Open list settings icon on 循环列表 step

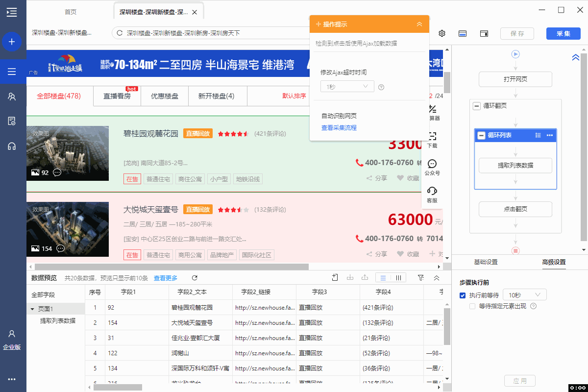[538, 135]
